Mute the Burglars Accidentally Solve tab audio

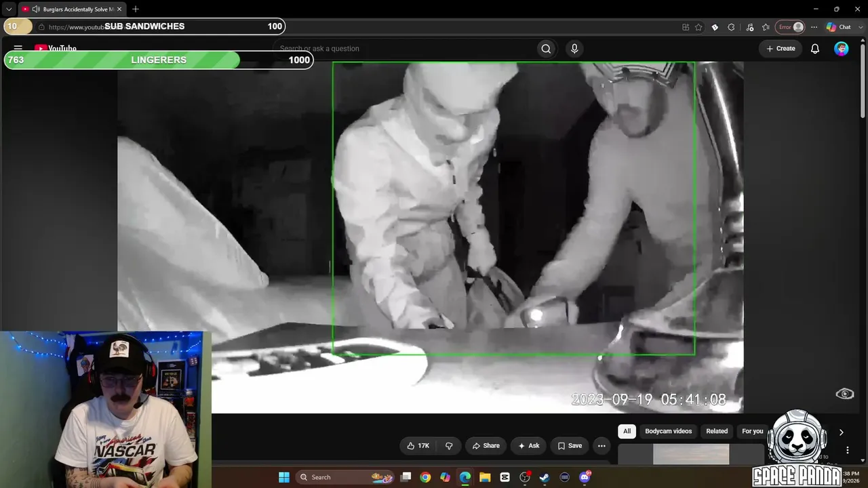35,9
